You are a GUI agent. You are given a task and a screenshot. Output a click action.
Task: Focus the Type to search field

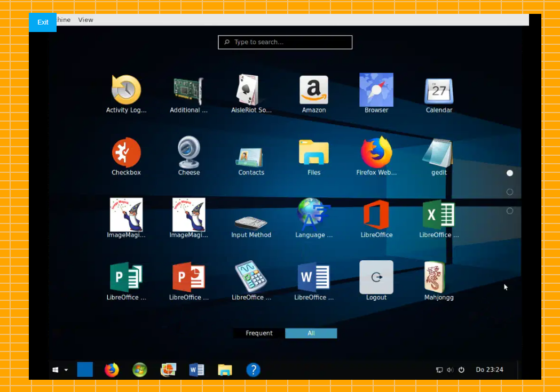point(285,42)
